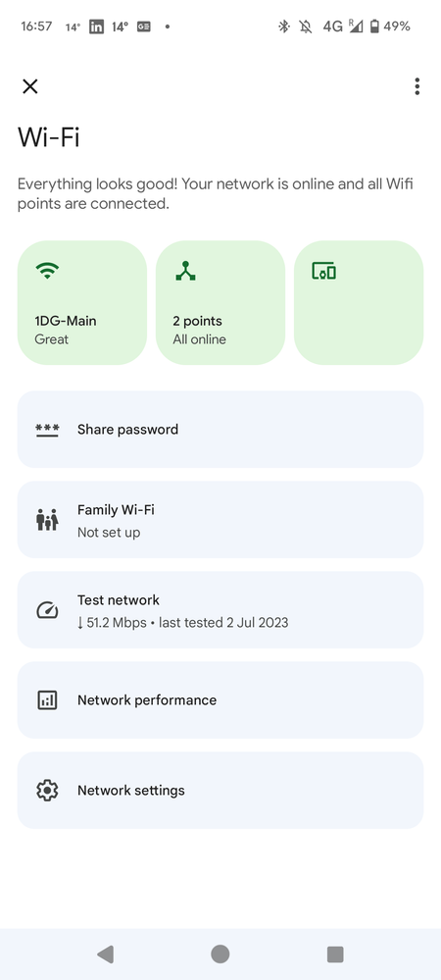This screenshot has height=980, width=441.
Task: Run Test network speed check
Action: point(220,609)
